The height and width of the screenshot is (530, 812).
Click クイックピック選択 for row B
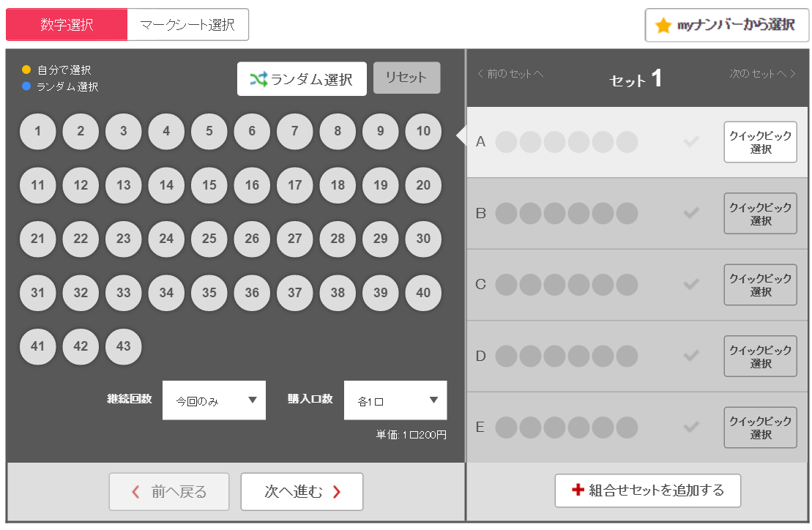[760, 214]
